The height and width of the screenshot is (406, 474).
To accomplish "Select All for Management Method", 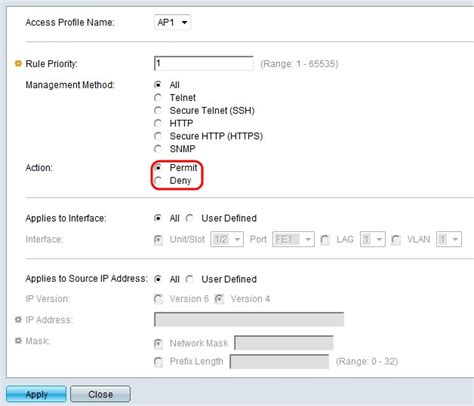I will 158,85.
